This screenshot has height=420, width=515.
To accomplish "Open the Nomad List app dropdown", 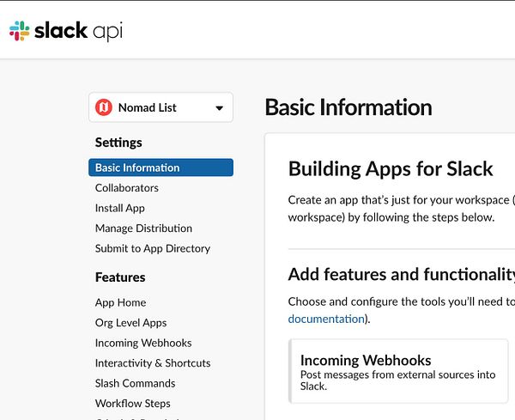I will (x=161, y=107).
